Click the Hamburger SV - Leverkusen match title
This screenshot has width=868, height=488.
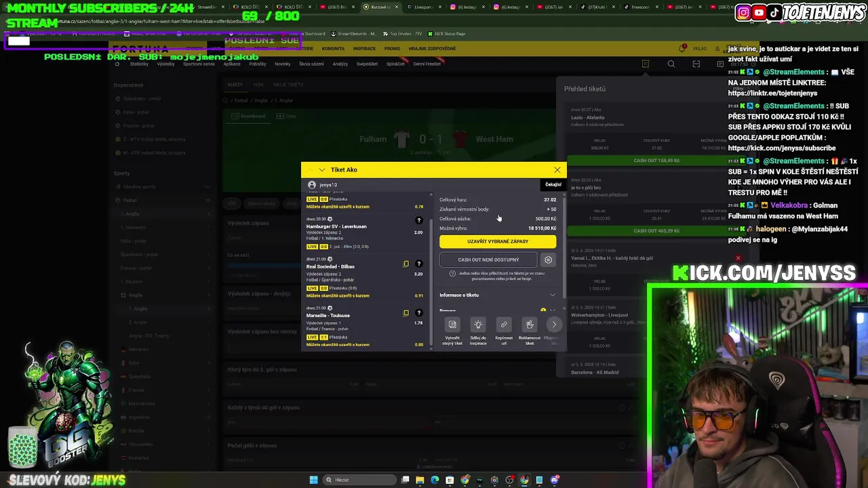click(x=336, y=226)
